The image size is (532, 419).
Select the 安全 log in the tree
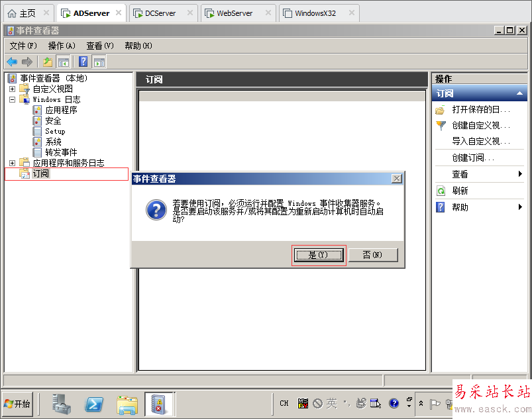tap(53, 120)
